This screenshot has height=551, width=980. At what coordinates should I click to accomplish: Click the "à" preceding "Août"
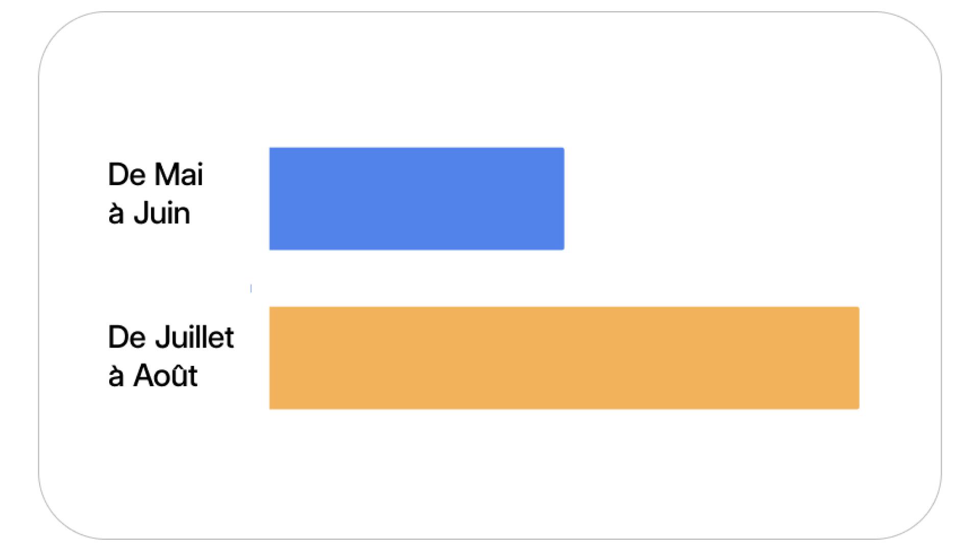[x=116, y=377]
